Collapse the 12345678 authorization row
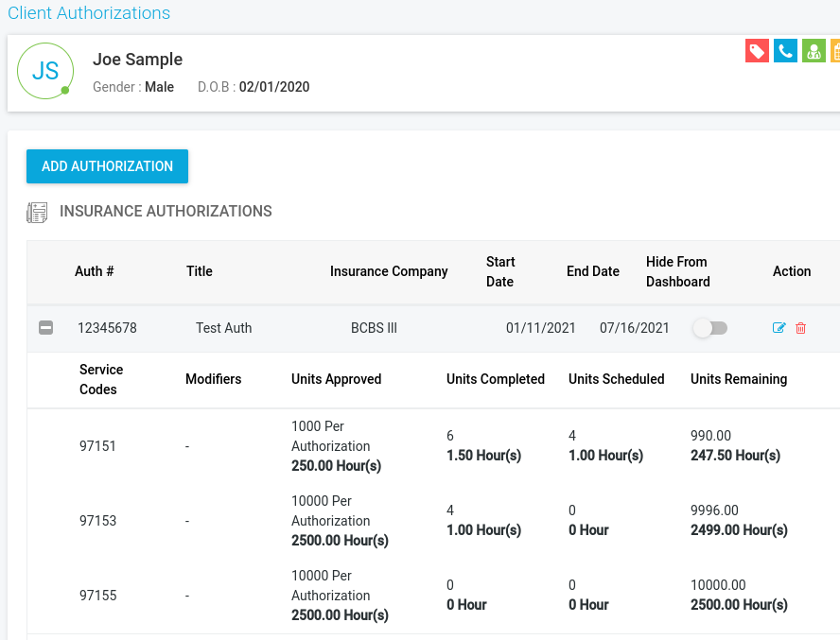 tap(46, 328)
